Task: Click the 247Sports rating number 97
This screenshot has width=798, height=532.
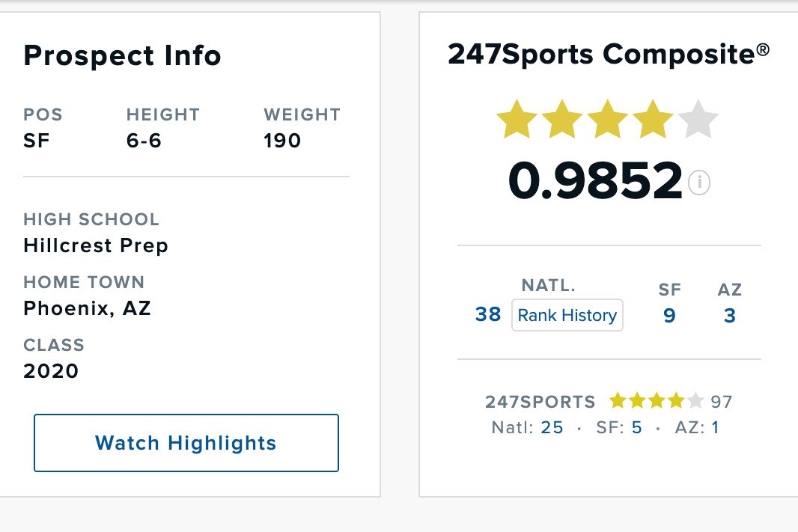Action: point(722,402)
